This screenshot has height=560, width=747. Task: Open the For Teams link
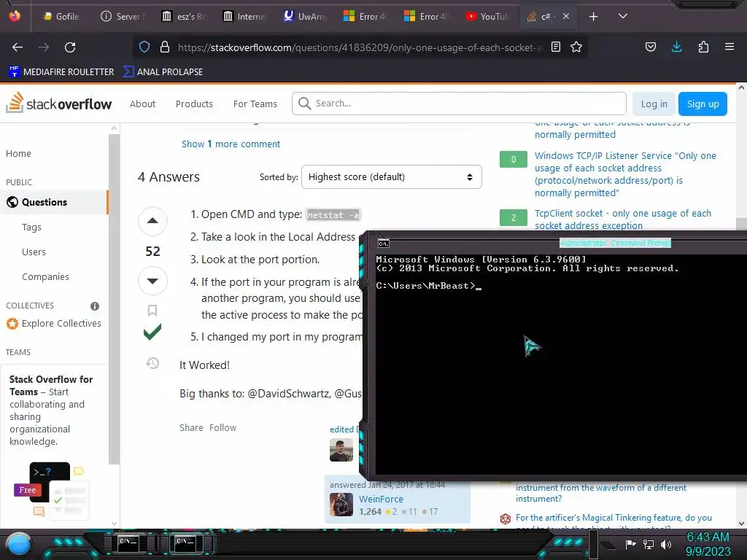(255, 104)
